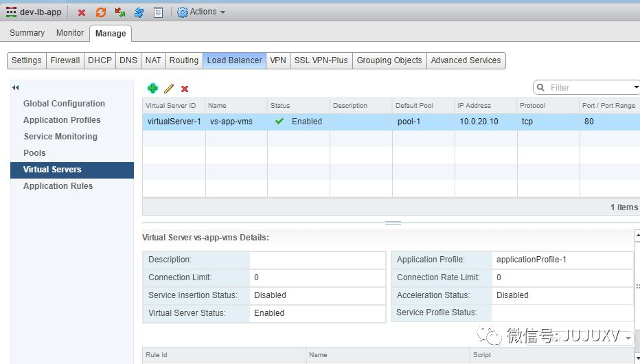Click the Virtual Server Status Enabled value
The image size is (640, 364).
coord(269,313)
